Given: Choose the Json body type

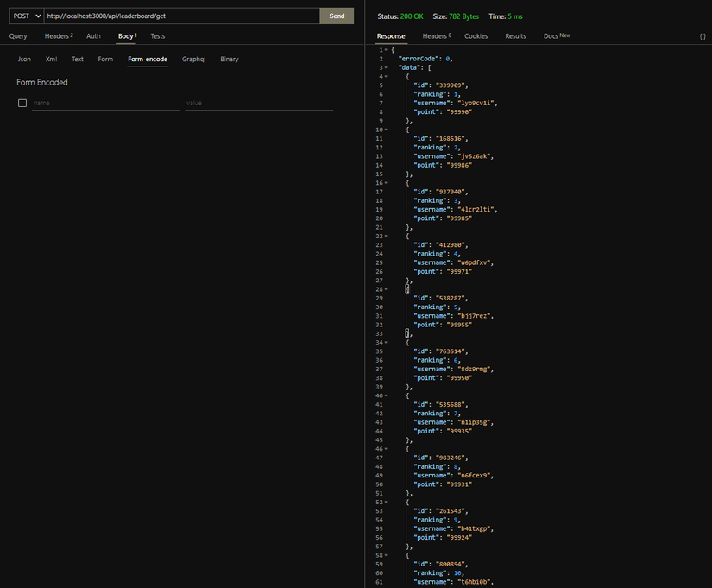Looking at the screenshot, I should pyautogui.click(x=24, y=59).
